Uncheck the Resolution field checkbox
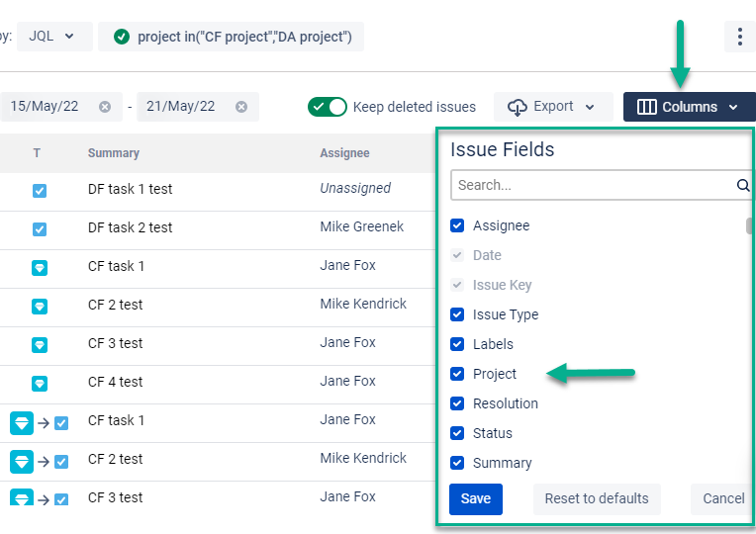 [457, 403]
